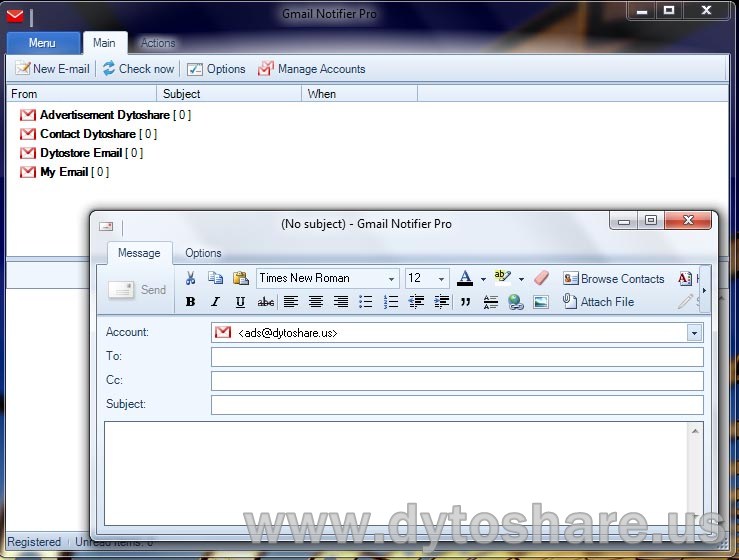The image size is (739, 560).
Task: Select the Actions tab
Action: tap(158, 43)
